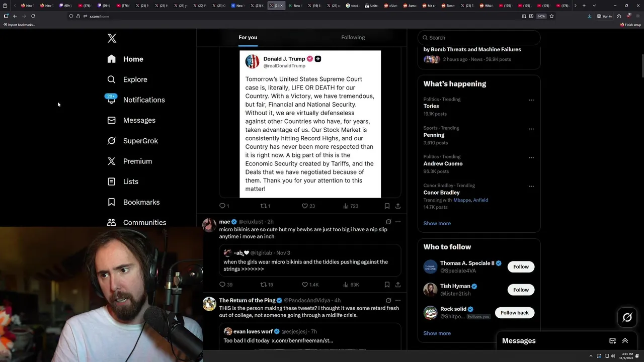Screen dimensions: 644x362
Task: Open Premium in sidebar
Action: point(129,161)
